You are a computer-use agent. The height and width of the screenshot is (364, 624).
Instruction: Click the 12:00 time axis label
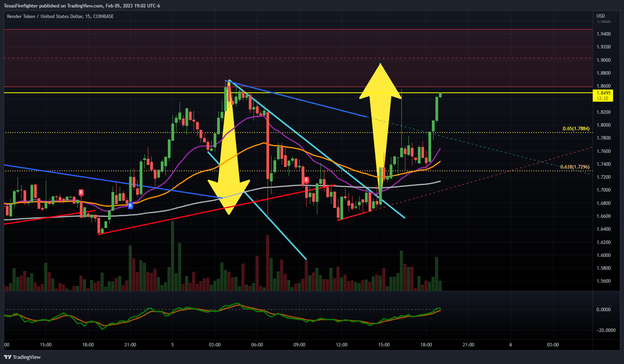click(x=342, y=345)
